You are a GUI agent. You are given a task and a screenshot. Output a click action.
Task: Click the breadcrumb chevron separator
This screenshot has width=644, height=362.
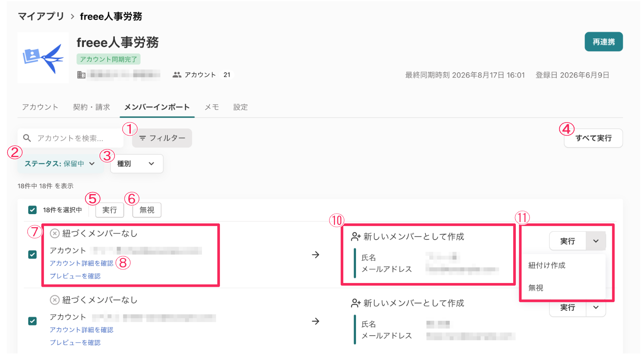tap(72, 16)
